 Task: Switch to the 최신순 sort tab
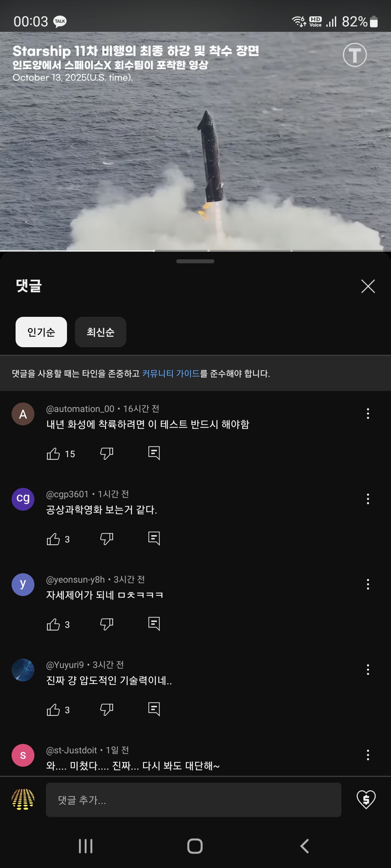[101, 332]
